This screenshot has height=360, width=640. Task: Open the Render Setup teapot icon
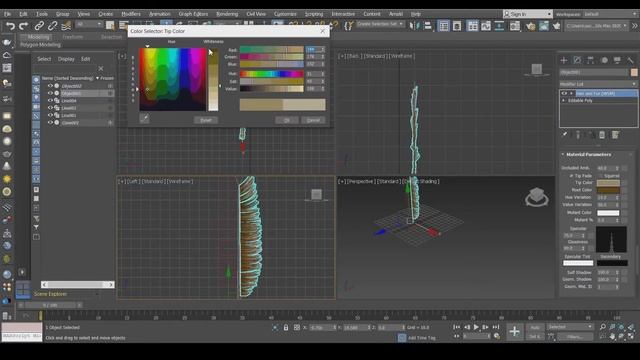pos(530,26)
